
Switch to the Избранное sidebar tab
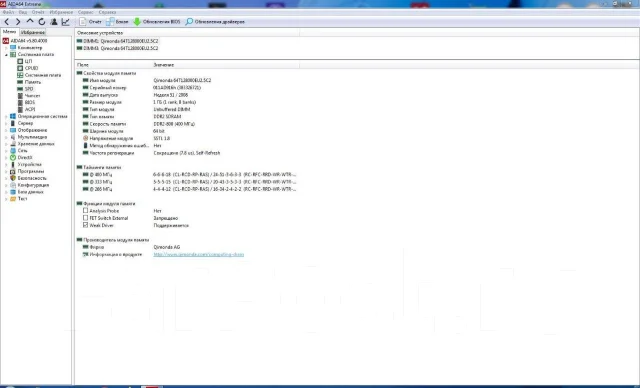pyautogui.click(x=33, y=32)
